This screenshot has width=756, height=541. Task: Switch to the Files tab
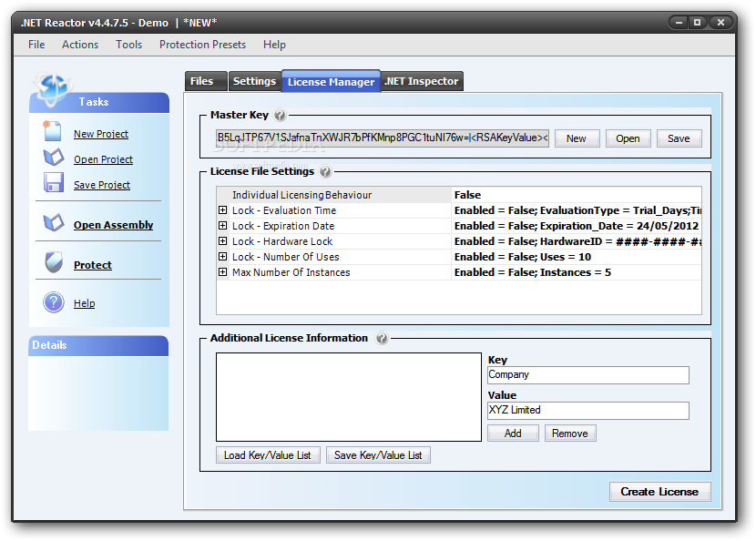coord(205,81)
